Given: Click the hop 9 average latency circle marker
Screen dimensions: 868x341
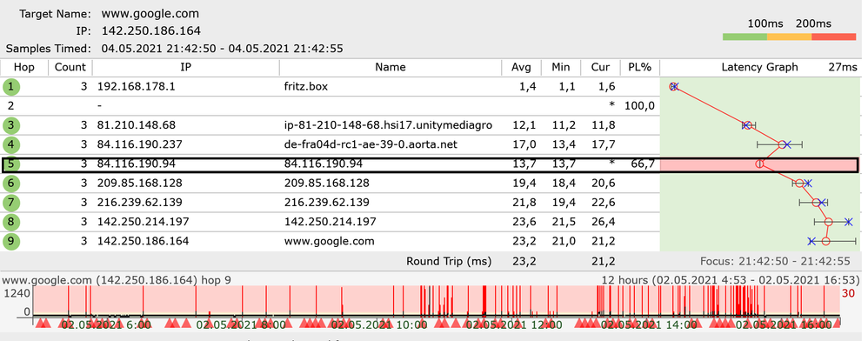Looking at the screenshot, I should point(826,241).
